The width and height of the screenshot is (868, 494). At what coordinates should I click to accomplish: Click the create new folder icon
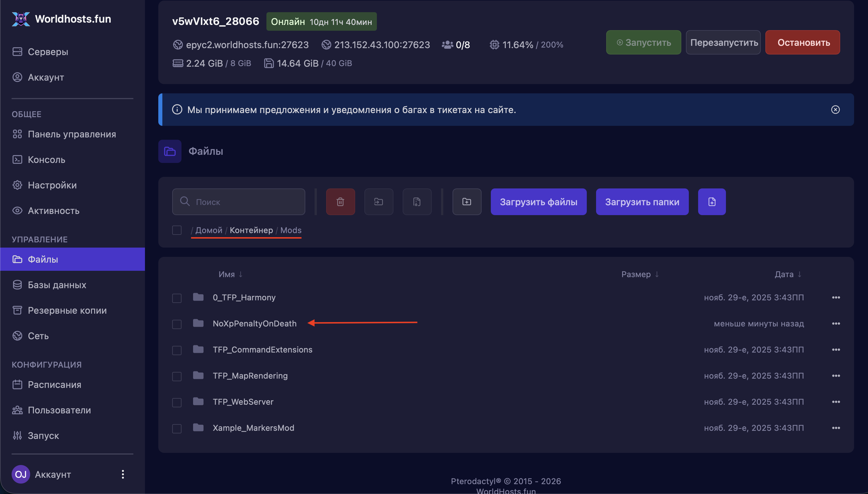point(467,202)
